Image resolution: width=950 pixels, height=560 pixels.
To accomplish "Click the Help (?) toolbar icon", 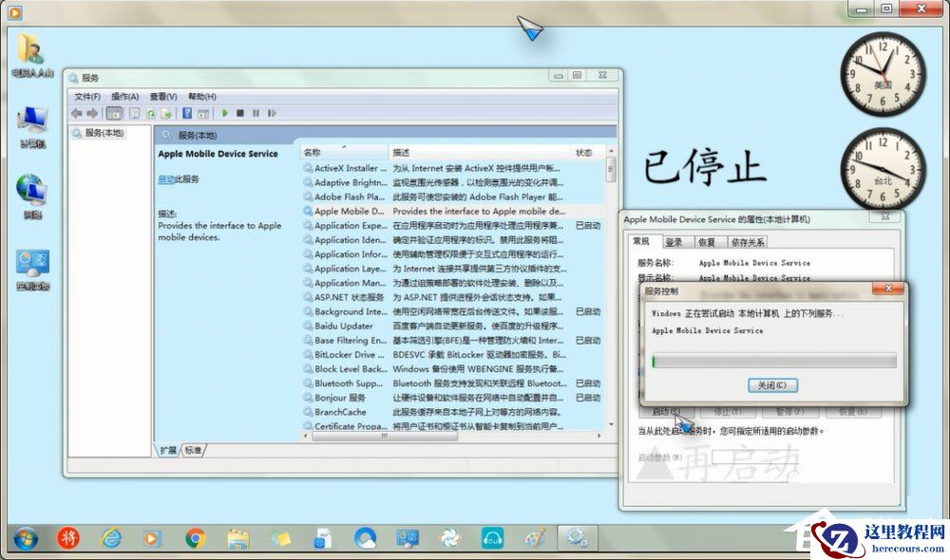I will point(187,113).
